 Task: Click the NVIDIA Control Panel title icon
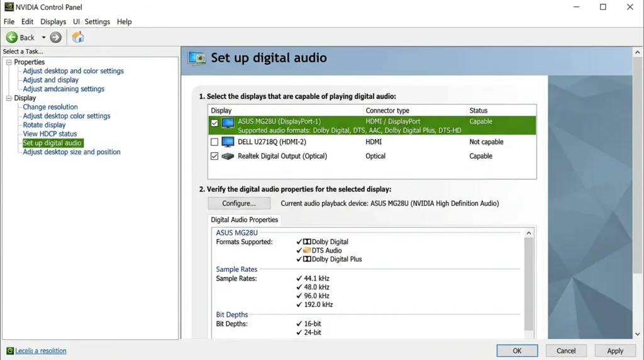tap(9, 7)
